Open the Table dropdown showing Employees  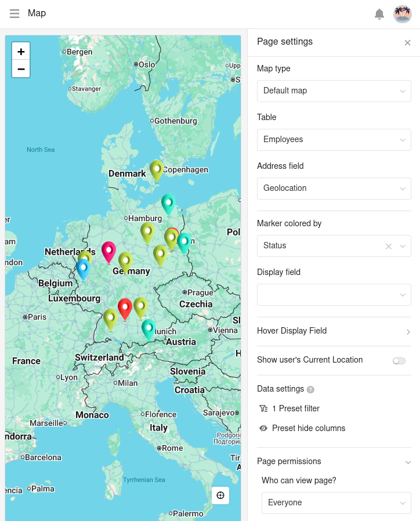(334, 140)
